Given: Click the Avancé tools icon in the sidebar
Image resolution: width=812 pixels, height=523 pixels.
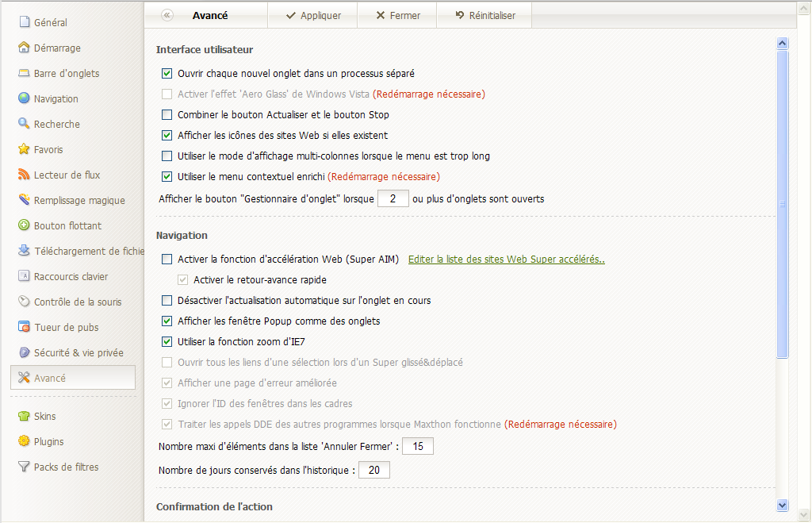Looking at the screenshot, I should [x=24, y=377].
